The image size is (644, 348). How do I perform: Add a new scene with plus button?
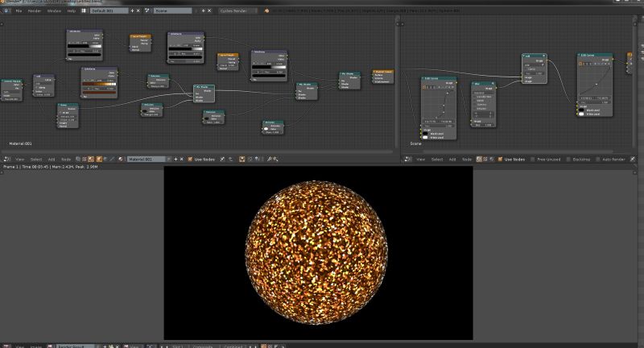click(x=203, y=10)
